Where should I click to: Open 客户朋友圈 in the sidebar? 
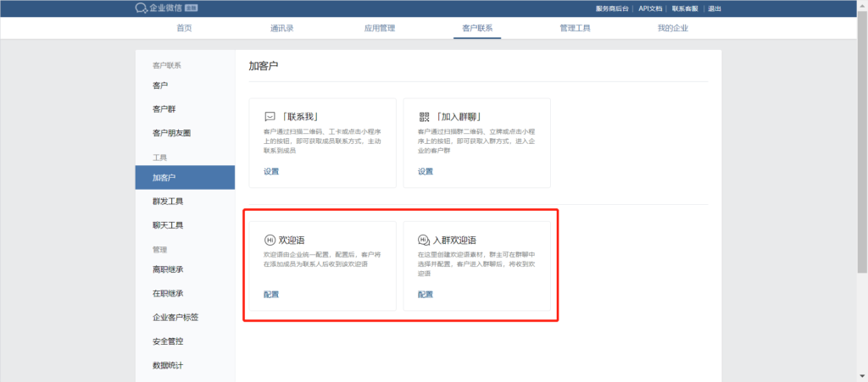[x=171, y=133]
